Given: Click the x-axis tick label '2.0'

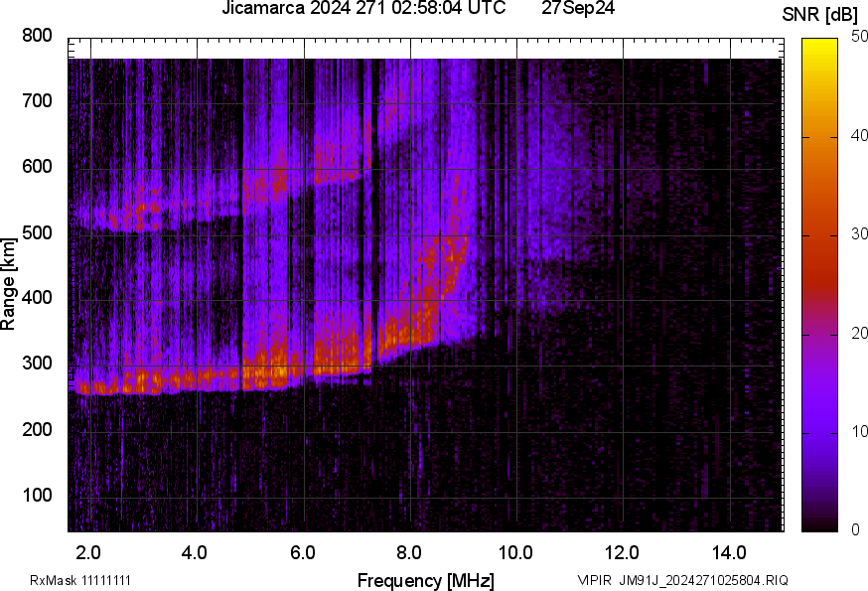Looking at the screenshot, I should pos(88,553).
